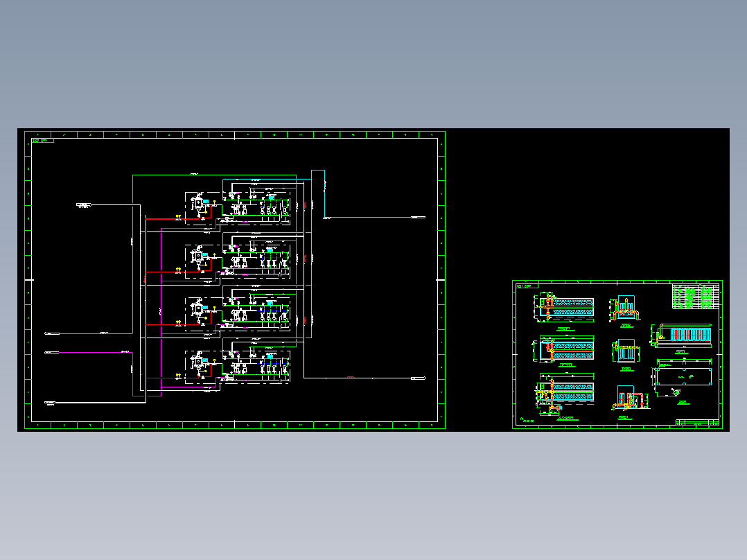
Task: Select the title block at small sheet's bottom right
Action: 697,423
